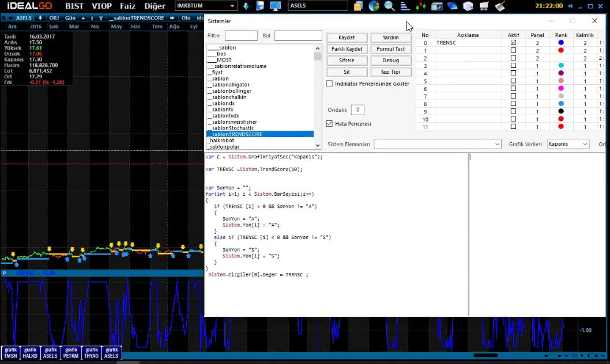Open the shopping cart icon
Viewport: 610px width, 364px height.
pyautogui.click(x=484, y=6)
